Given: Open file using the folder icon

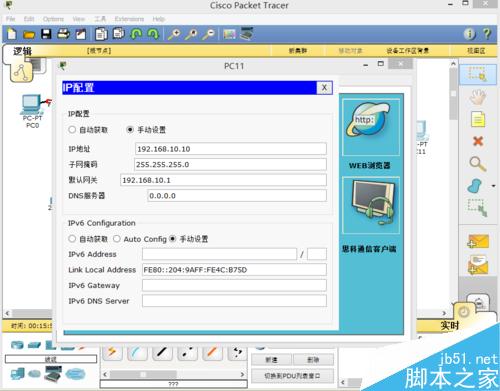Looking at the screenshot, I should (x=29, y=35).
